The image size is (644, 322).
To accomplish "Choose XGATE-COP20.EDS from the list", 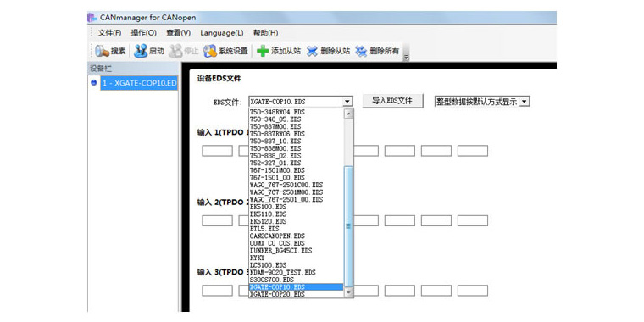I will coord(296,295).
